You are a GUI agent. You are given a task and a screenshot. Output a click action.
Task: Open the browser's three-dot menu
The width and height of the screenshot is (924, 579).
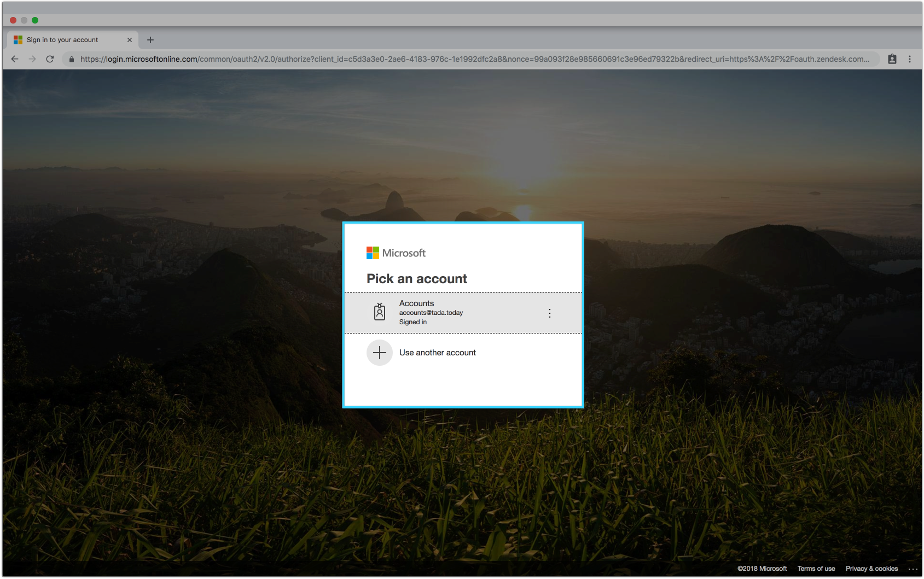pyautogui.click(x=910, y=59)
